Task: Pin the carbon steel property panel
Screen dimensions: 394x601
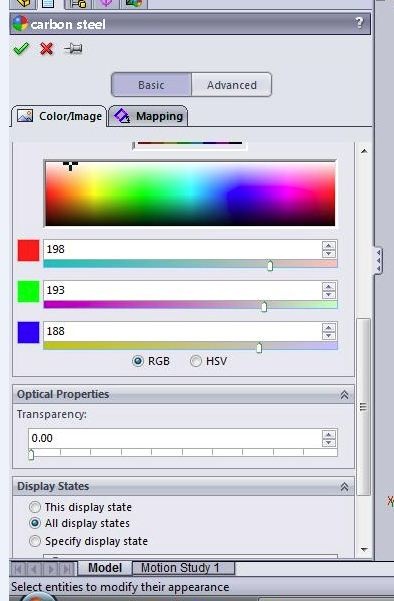Action: (73, 49)
